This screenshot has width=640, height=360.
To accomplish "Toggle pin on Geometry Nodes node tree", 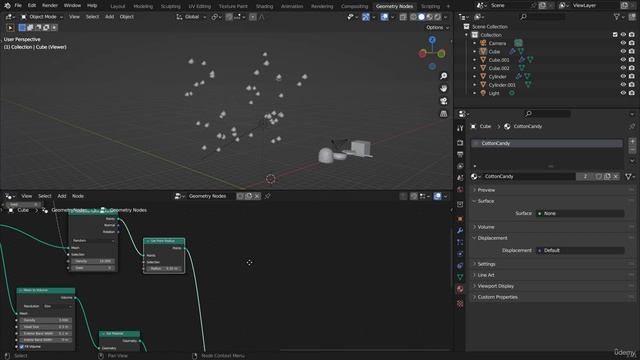I will point(267,196).
